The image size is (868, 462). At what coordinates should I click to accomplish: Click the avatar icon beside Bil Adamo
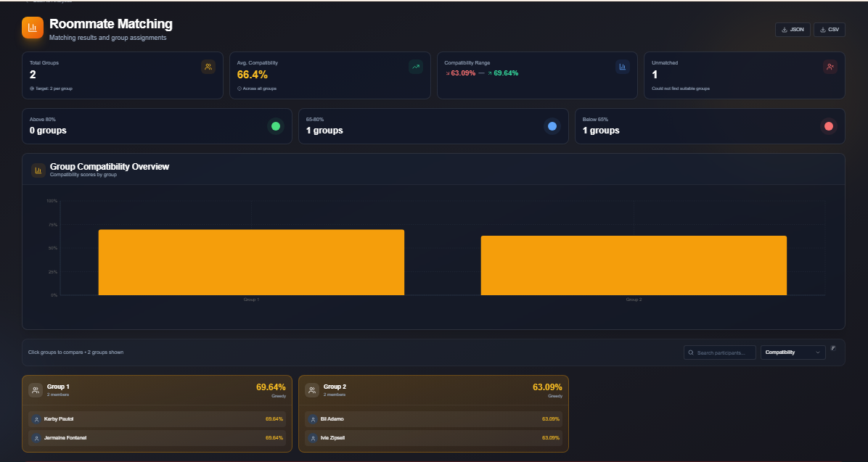click(x=313, y=419)
